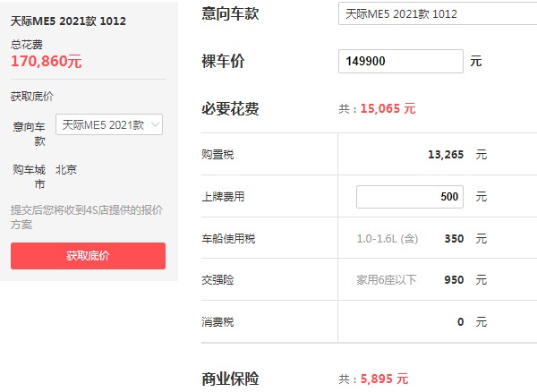Click the 消费税 amount 0

[461, 322]
